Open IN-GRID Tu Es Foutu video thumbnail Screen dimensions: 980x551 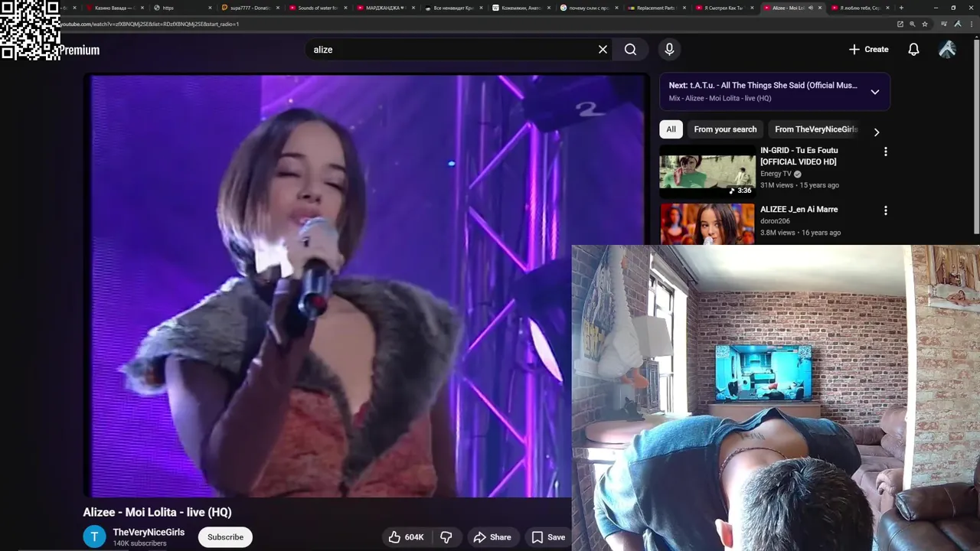tap(707, 171)
